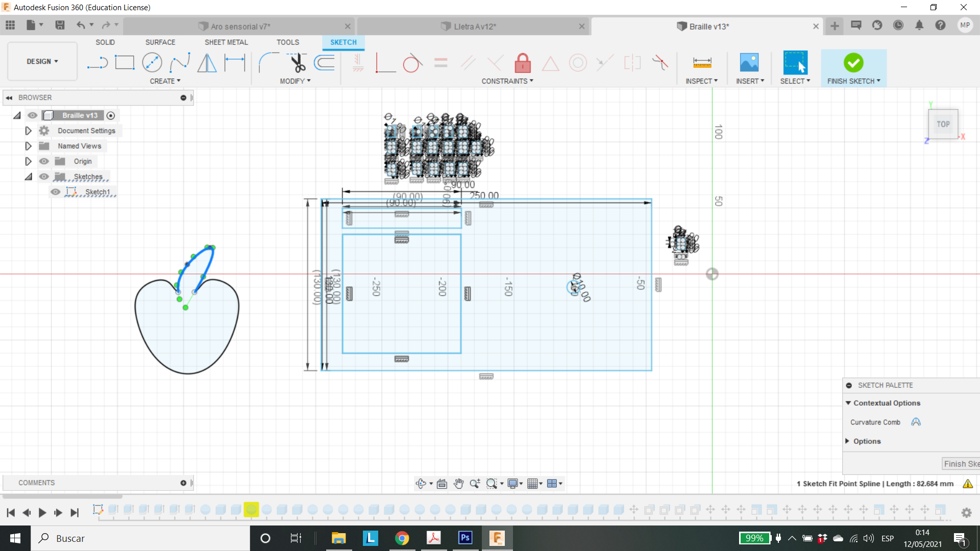Screen dimensions: 980x551
Task: Expand Document Settings node
Action: pyautogui.click(x=28, y=131)
